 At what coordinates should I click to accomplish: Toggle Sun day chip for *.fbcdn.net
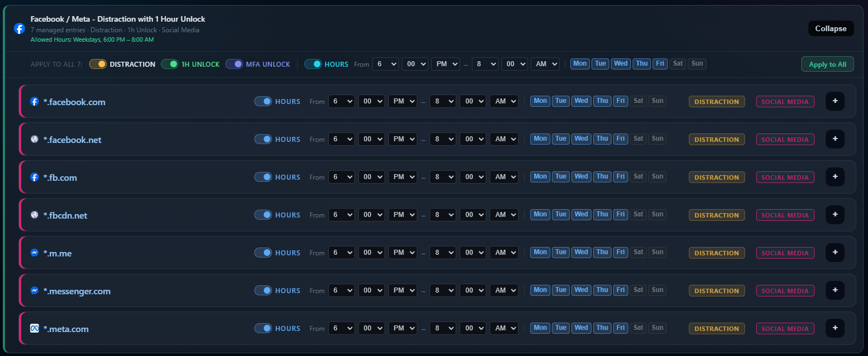pos(658,214)
